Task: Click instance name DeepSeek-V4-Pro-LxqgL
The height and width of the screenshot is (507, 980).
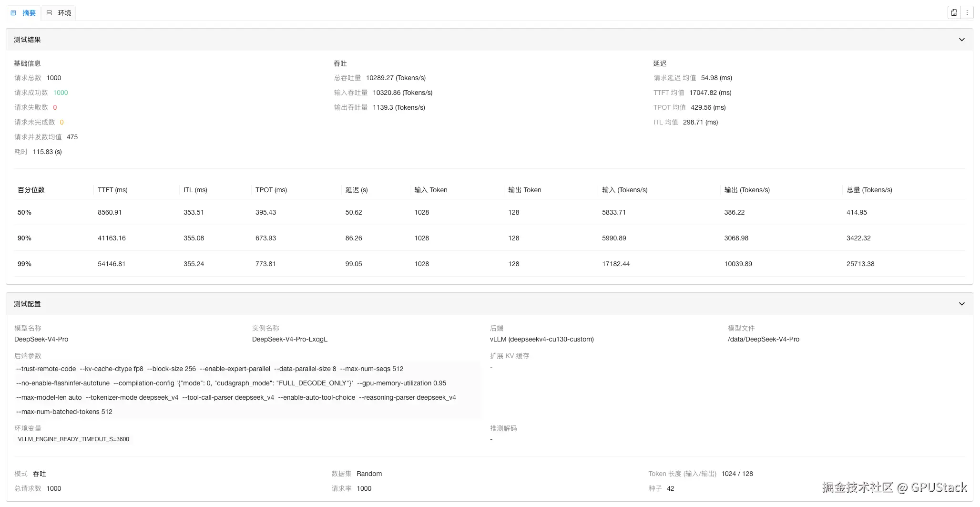Action: click(x=290, y=339)
